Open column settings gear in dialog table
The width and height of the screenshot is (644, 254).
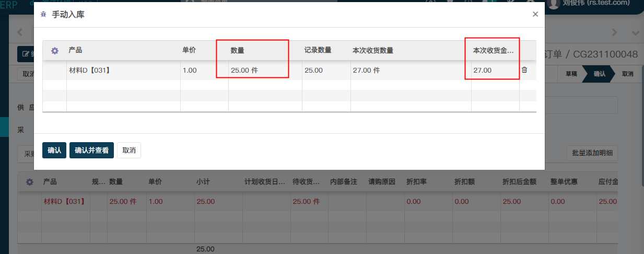54,51
